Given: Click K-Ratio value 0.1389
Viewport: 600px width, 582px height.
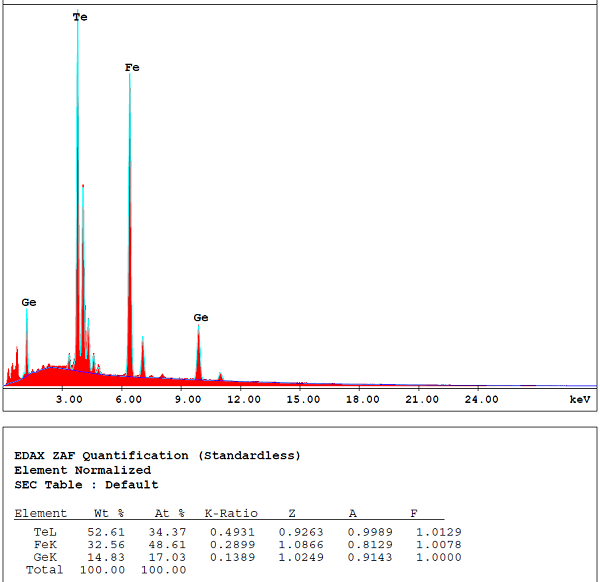Looking at the screenshot, I should click(232, 558).
